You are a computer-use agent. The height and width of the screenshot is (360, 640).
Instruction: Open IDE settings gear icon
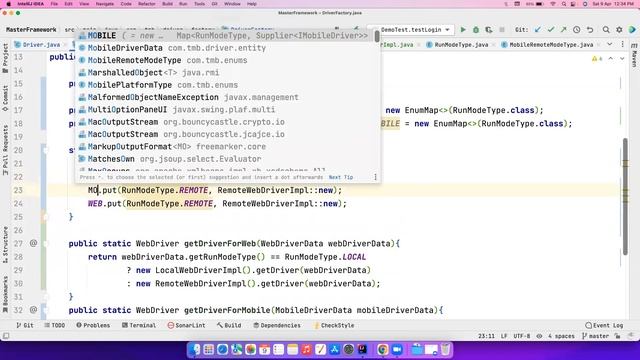(x=619, y=30)
